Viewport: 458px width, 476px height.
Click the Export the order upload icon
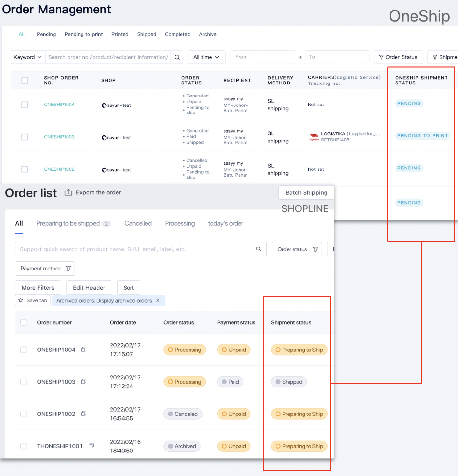(x=68, y=192)
